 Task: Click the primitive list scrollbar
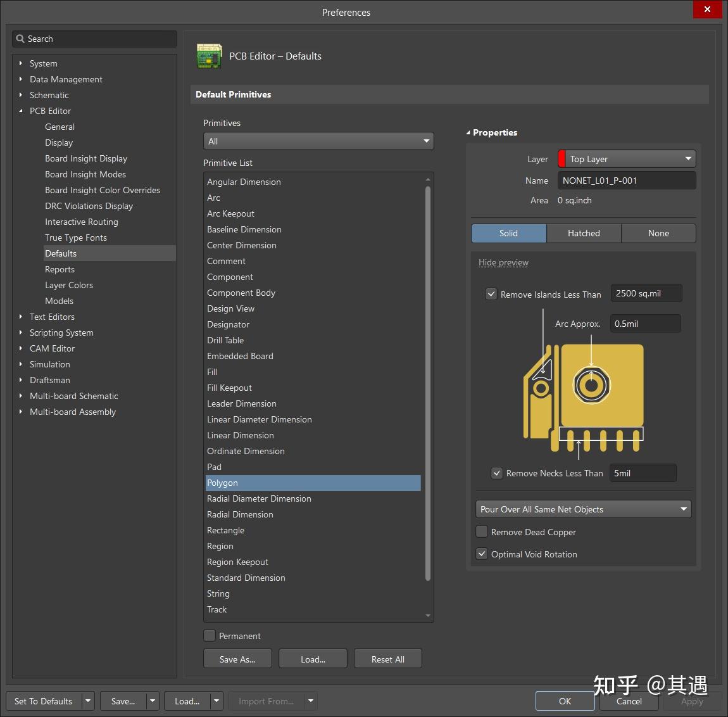coord(427,383)
